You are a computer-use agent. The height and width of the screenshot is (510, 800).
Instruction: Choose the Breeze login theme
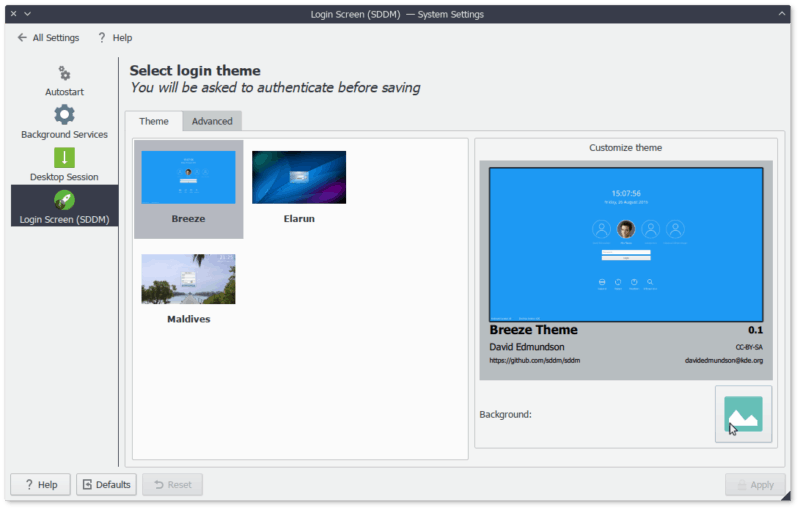pyautogui.click(x=188, y=187)
